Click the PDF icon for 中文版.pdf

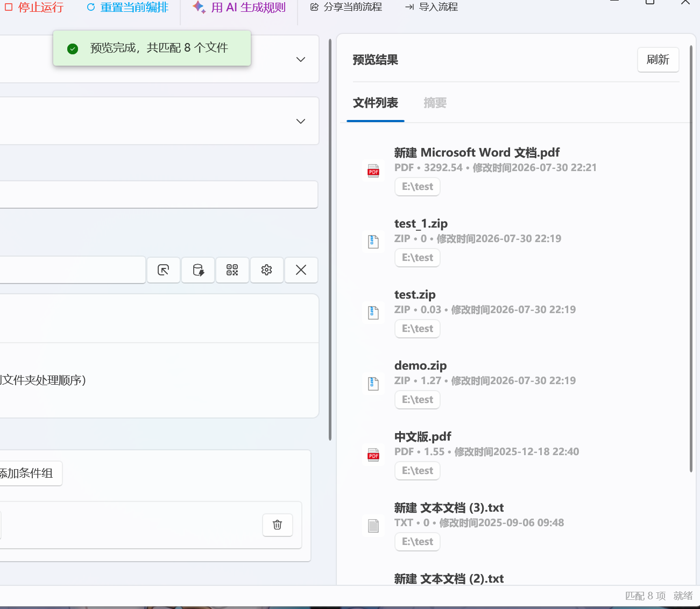tap(373, 455)
